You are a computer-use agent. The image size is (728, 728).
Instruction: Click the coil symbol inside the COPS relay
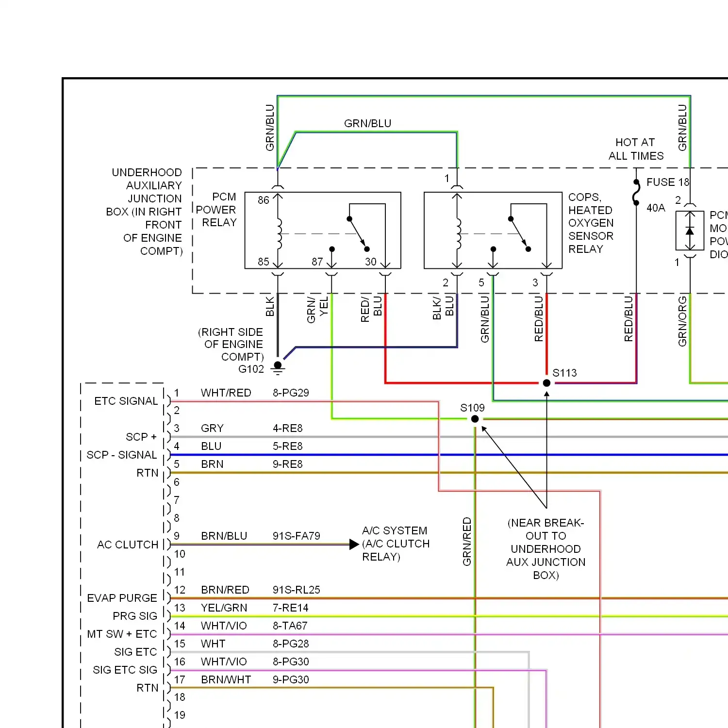click(459, 234)
